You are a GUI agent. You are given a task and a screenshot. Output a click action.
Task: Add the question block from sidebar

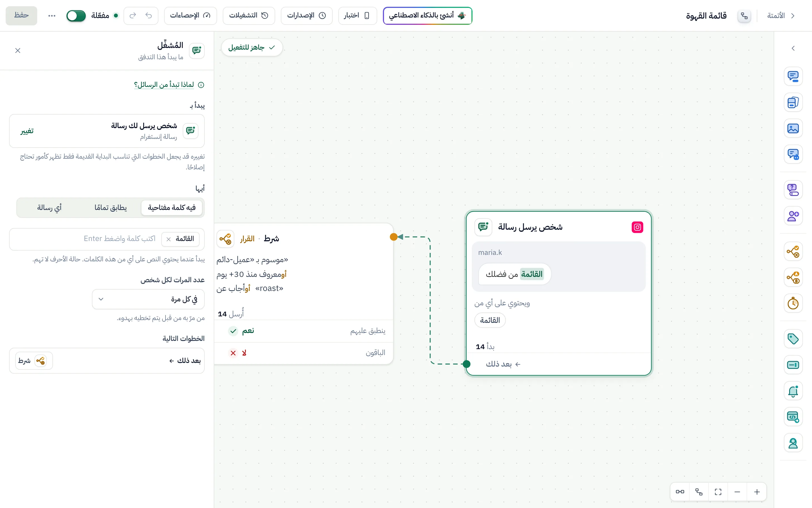[x=793, y=190]
